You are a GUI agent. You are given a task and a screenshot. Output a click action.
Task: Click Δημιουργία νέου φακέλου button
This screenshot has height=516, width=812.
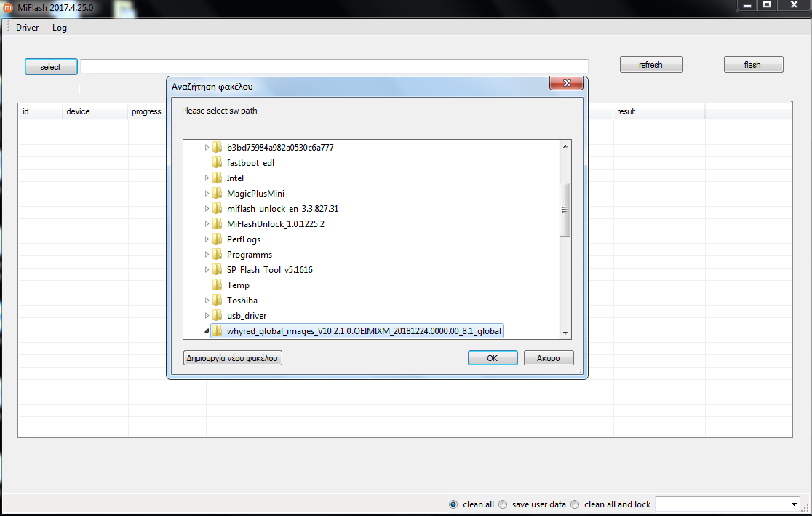coord(233,358)
